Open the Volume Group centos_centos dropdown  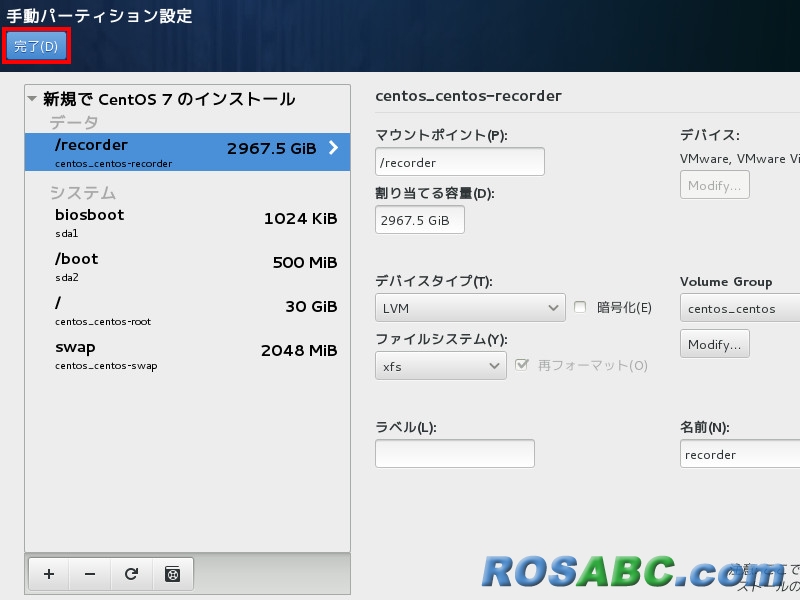[x=740, y=308]
